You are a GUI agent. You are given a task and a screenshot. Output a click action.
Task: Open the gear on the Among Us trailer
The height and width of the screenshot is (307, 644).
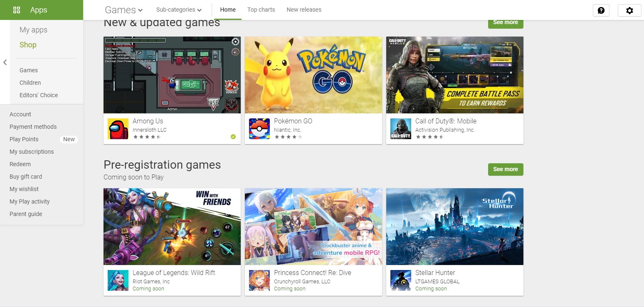pos(235,42)
